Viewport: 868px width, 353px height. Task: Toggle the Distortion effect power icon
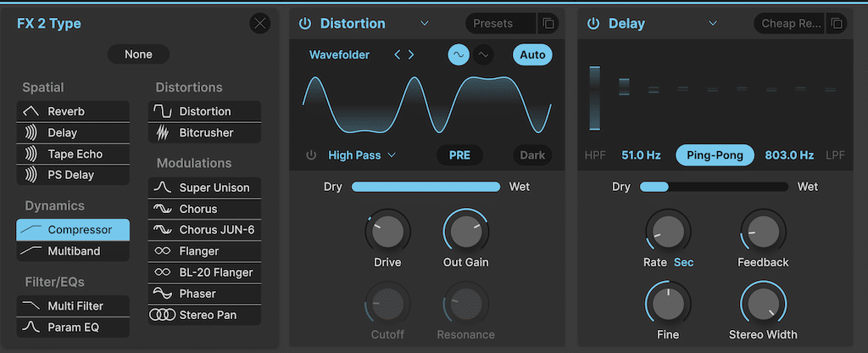305,24
